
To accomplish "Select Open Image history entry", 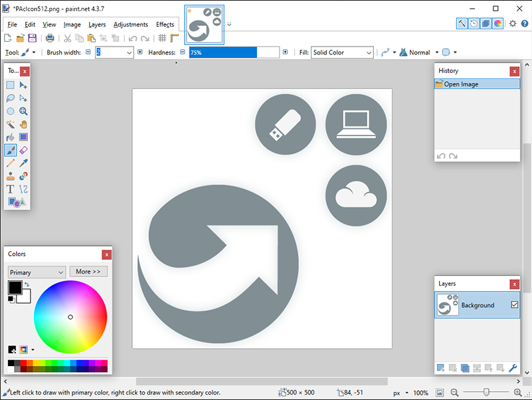I will click(x=477, y=84).
